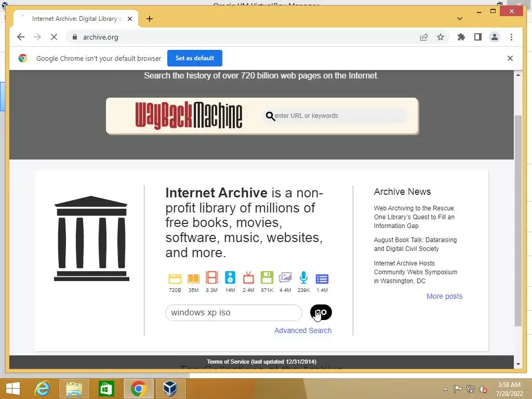Click the More posts link
Viewport: 532px width, 399px height.
tap(445, 296)
